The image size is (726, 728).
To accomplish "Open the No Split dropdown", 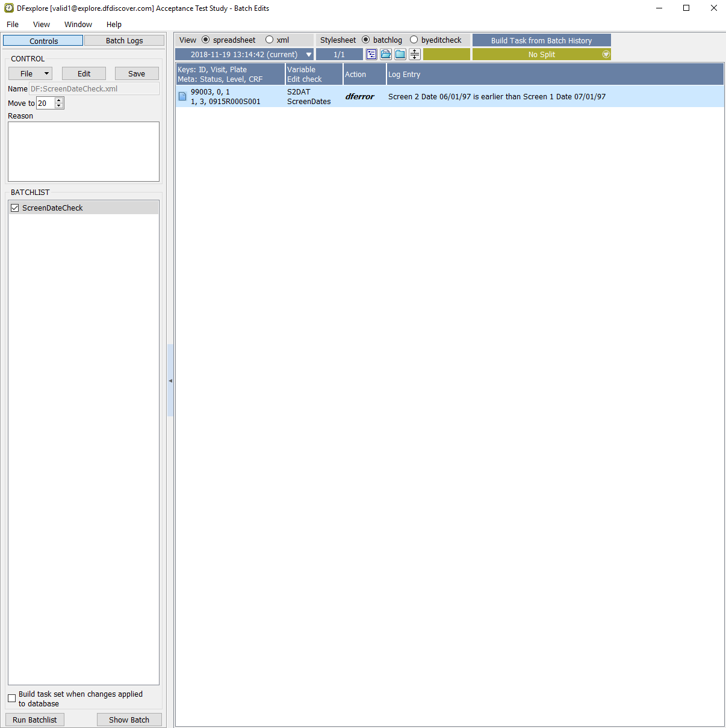I will click(x=541, y=54).
